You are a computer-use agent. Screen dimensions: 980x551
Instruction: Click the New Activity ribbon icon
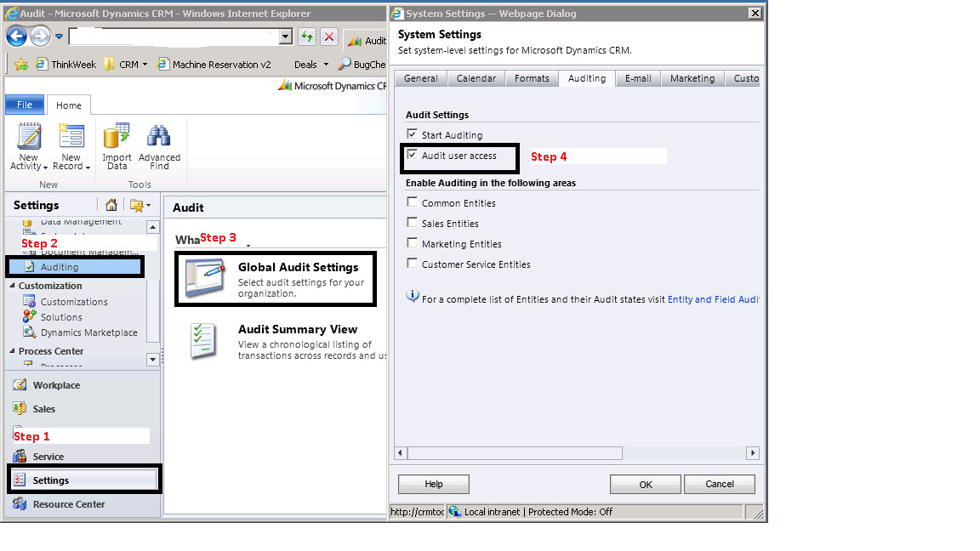29,138
